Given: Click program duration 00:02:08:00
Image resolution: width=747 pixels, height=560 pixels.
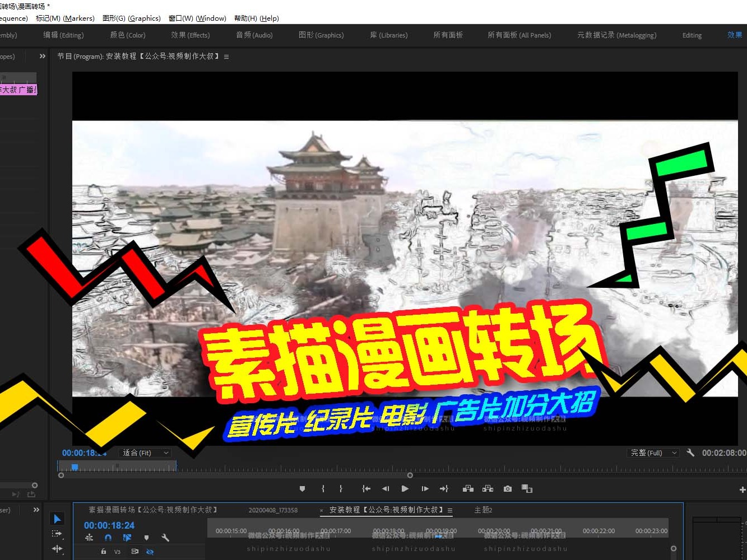Looking at the screenshot, I should pyautogui.click(x=724, y=452).
